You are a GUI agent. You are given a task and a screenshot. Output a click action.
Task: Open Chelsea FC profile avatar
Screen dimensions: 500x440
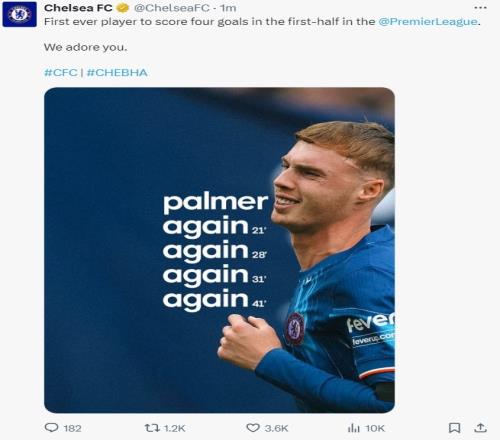pos(19,14)
